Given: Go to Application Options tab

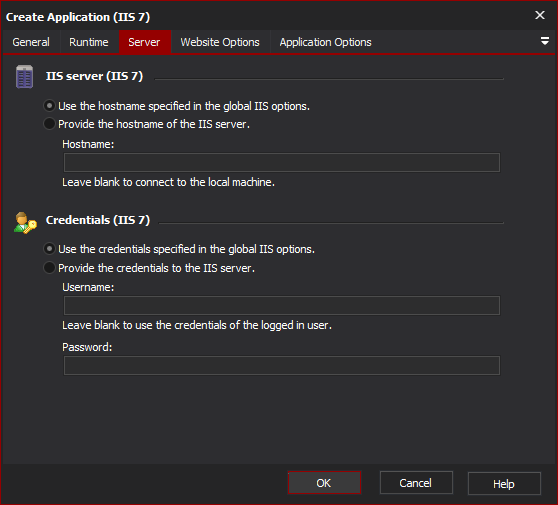Looking at the screenshot, I should point(325,42).
